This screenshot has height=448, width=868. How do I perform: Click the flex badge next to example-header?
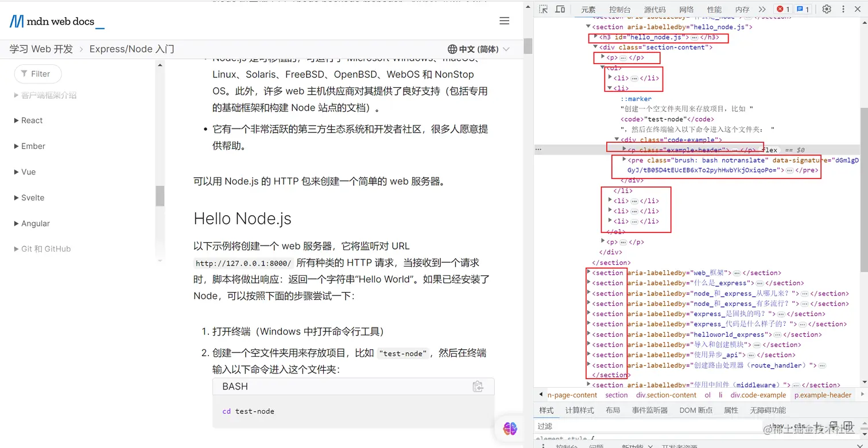[x=769, y=150]
